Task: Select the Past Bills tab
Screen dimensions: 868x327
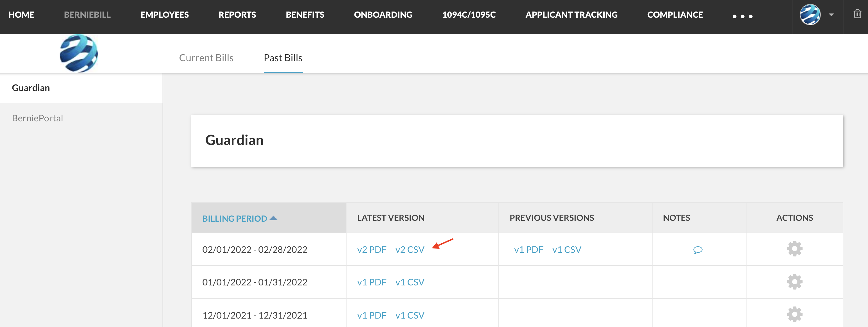Action: point(283,58)
